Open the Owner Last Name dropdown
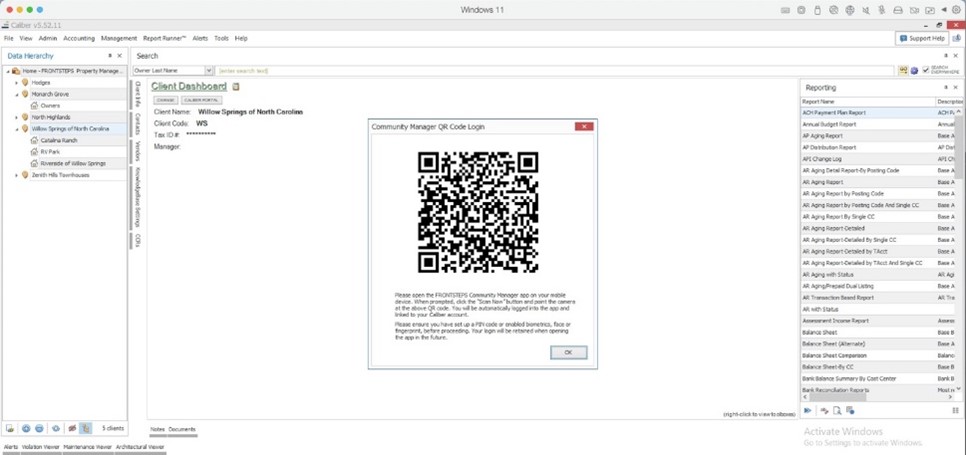The image size is (966, 455). click(209, 71)
